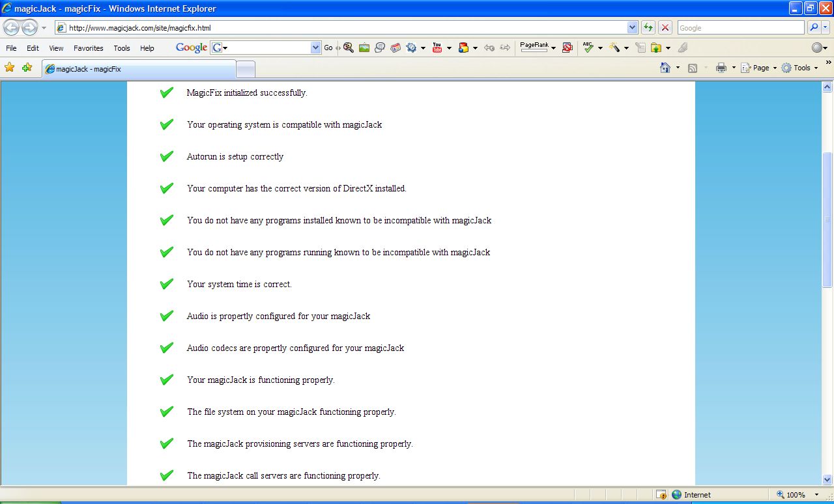The height and width of the screenshot is (504, 834).
Task: Open the recent pages dropdown arrow
Action: coord(44,28)
